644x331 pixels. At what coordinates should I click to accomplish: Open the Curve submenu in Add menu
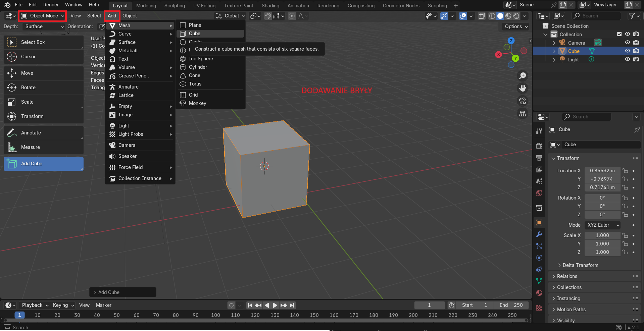(x=140, y=34)
